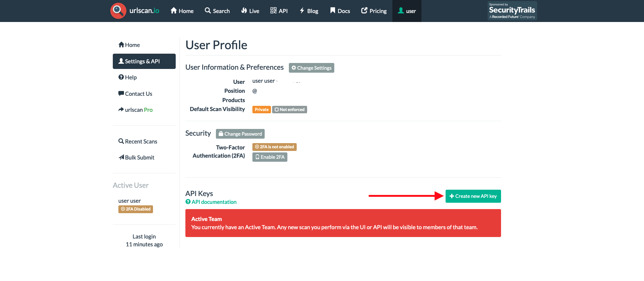Click the Security section heading
This screenshot has width=644, height=281.
pos(198,133)
